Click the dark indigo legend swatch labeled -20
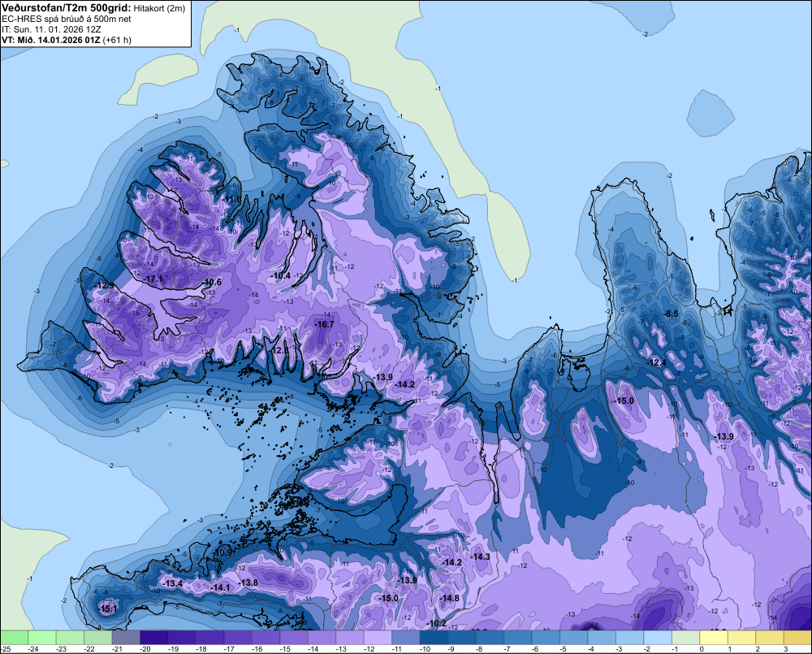Viewport: 812px width, 654px height. coord(153,638)
